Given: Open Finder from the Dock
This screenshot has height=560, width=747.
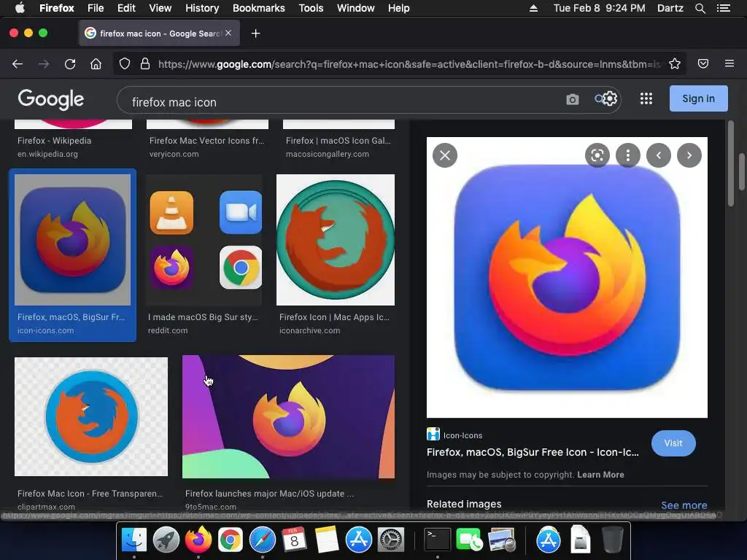Looking at the screenshot, I should pyautogui.click(x=134, y=540).
